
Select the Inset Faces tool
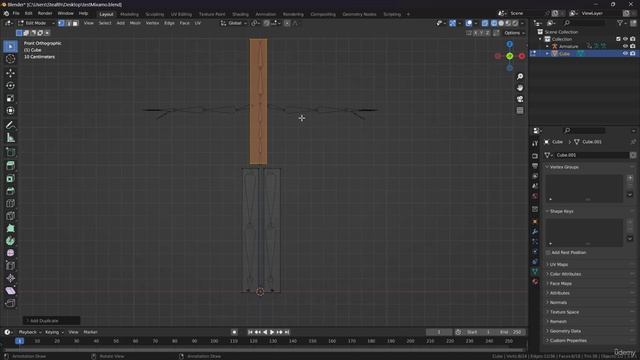click(x=10, y=178)
